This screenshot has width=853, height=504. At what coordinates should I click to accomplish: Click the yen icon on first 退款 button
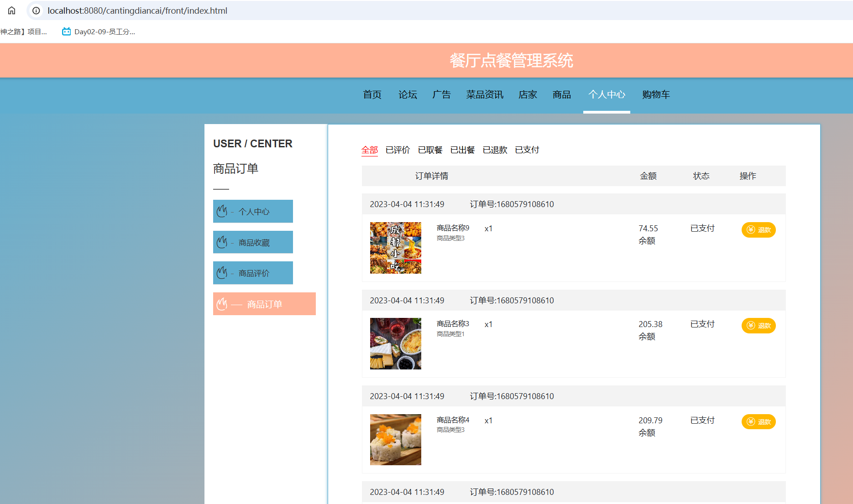[x=750, y=229]
